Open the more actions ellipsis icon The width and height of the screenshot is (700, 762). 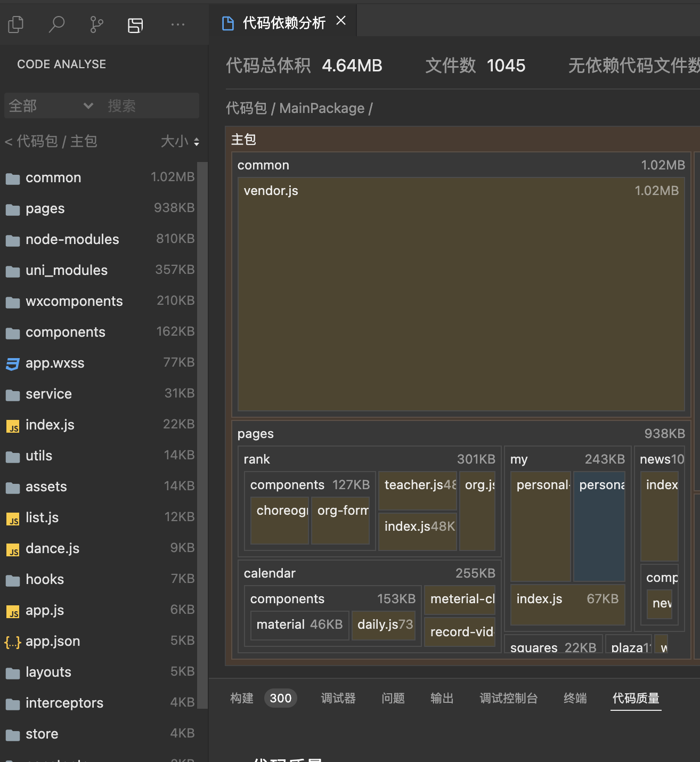(x=177, y=24)
